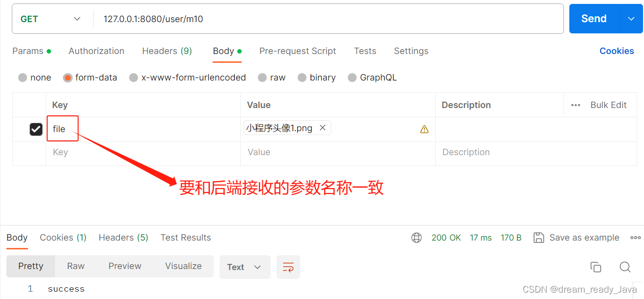Open the Tests tab

click(365, 51)
